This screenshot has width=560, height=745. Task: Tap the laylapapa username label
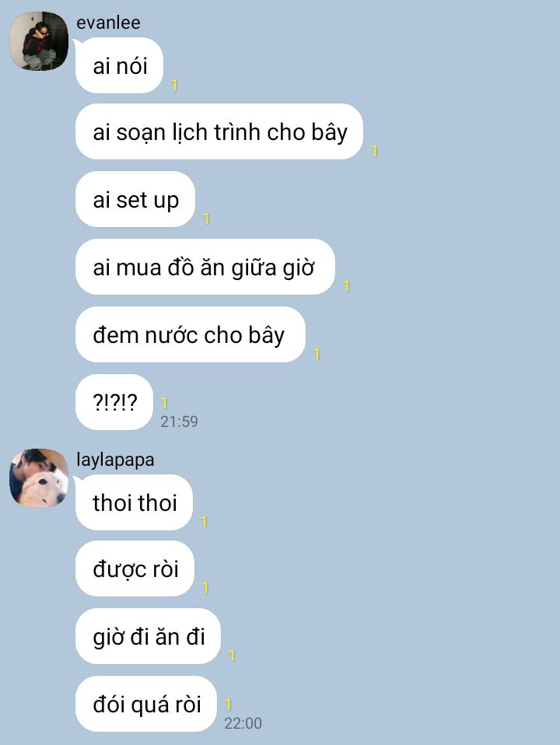[116, 460]
